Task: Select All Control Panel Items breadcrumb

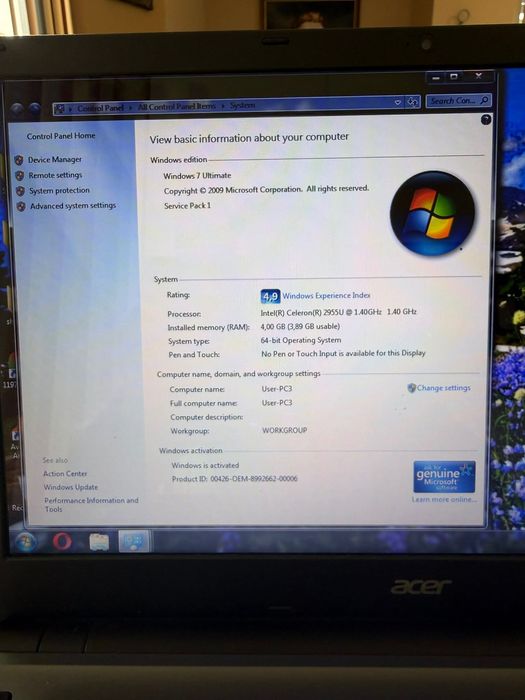Action: (x=177, y=107)
